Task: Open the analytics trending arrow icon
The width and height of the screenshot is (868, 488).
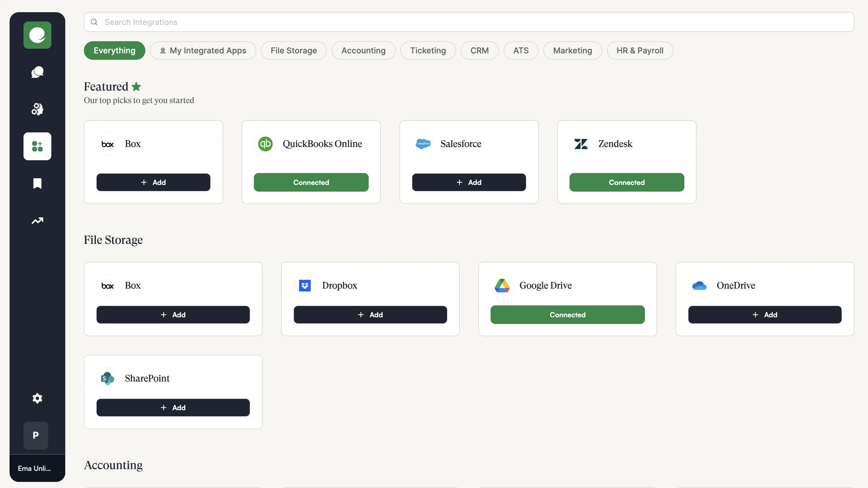Action: click(37, 221)
